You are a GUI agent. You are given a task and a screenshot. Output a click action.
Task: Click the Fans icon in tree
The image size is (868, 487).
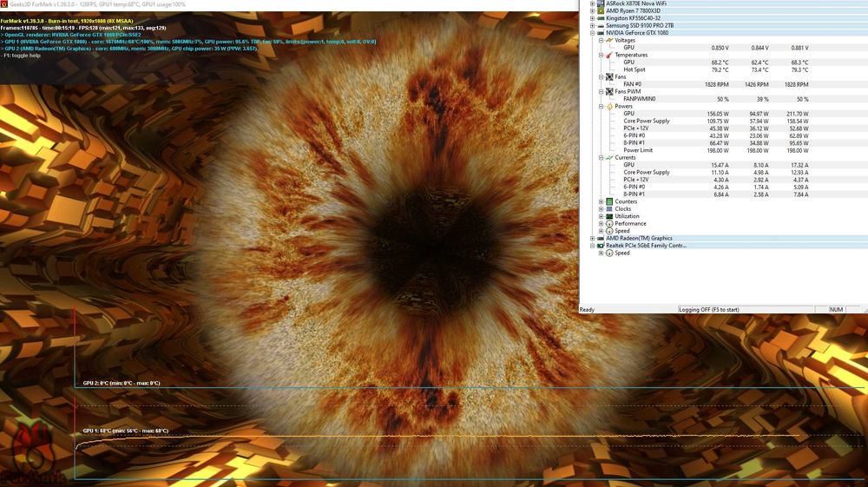coord(609,77)
